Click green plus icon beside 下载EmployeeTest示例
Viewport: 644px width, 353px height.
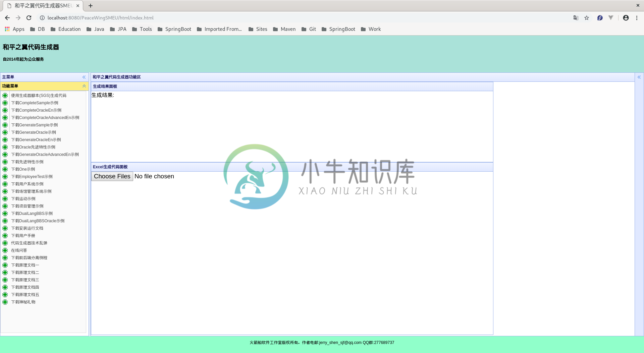[5, 177]
